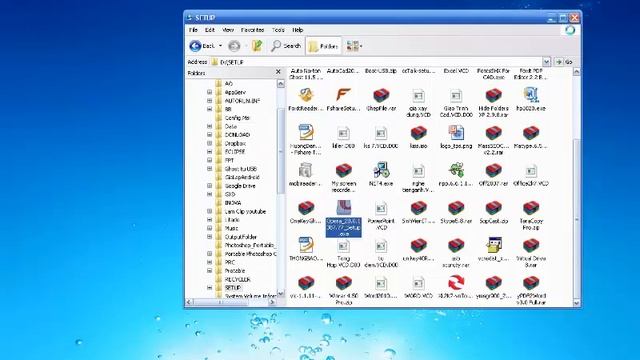Select the Off2007.rar archive icon
The width and height of the screenshot is (640, 360).
coord(493,171)
